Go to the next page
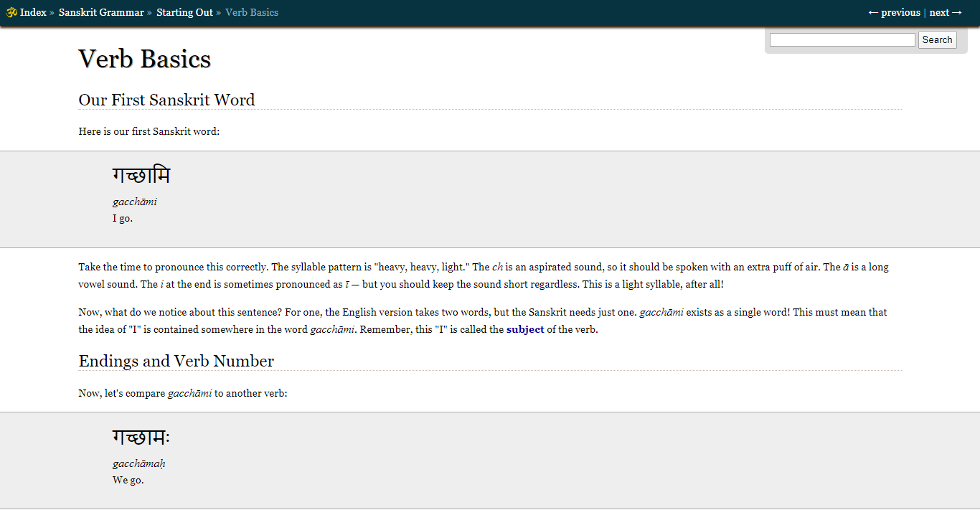This screenshot has height=515, width=980. (x=946, y=12)
